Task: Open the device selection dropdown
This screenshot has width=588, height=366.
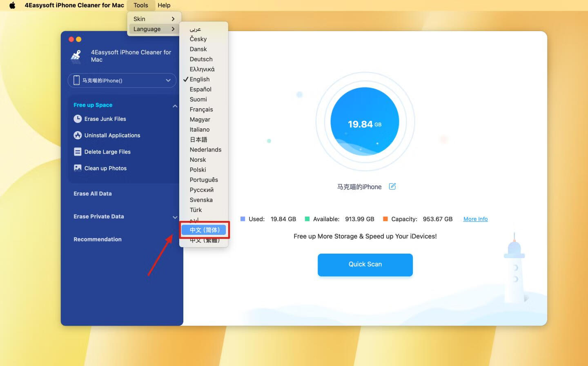Action: pos(122,80)
